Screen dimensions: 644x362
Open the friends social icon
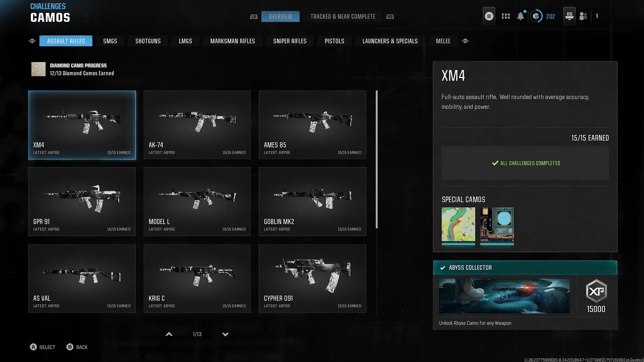(583, 16)
